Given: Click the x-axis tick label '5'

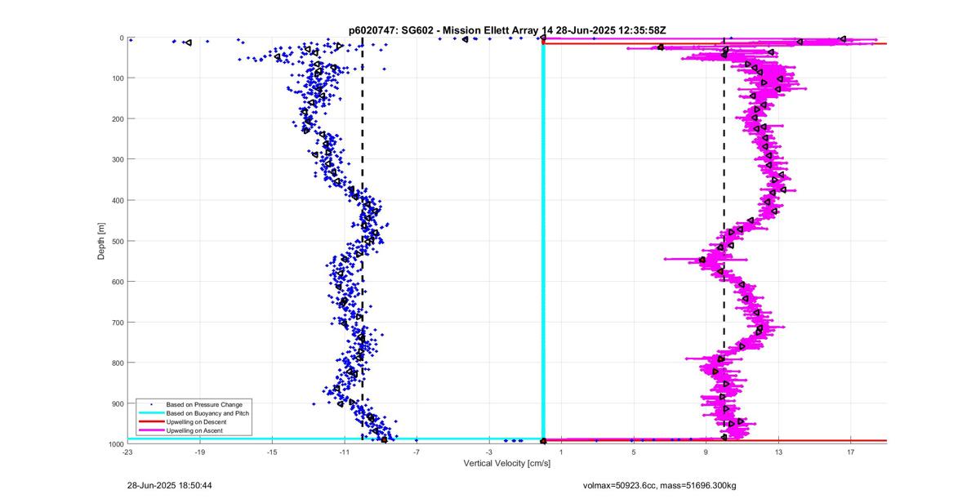Looking at the screenshot, I should [x=634, y=452].
